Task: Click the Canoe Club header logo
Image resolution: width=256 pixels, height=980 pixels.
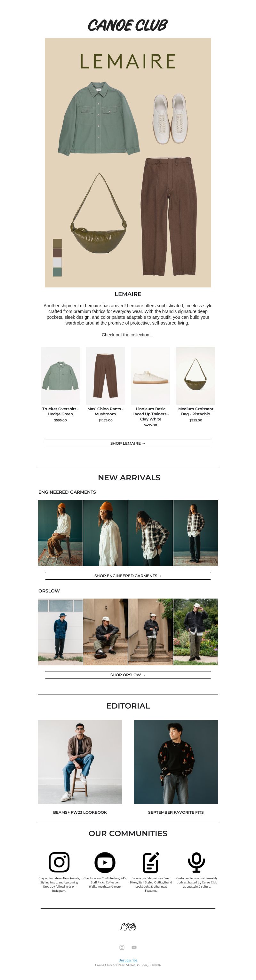Action: (128, 26)
